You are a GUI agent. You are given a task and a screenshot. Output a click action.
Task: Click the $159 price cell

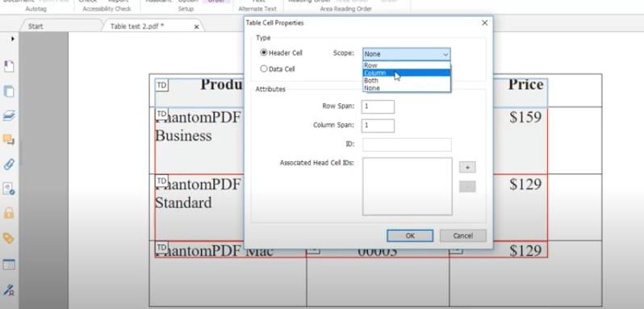point(525,117)
